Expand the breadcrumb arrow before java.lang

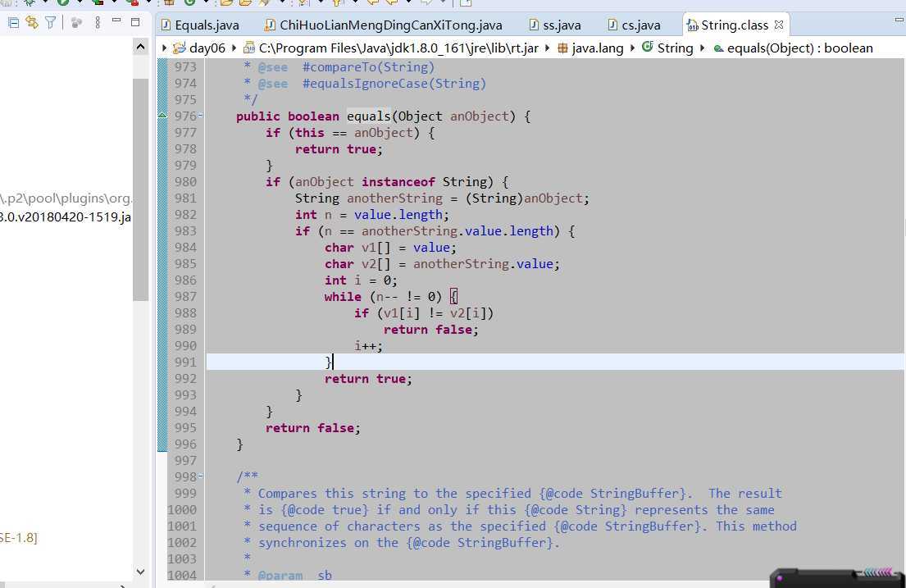pos(547,48)
